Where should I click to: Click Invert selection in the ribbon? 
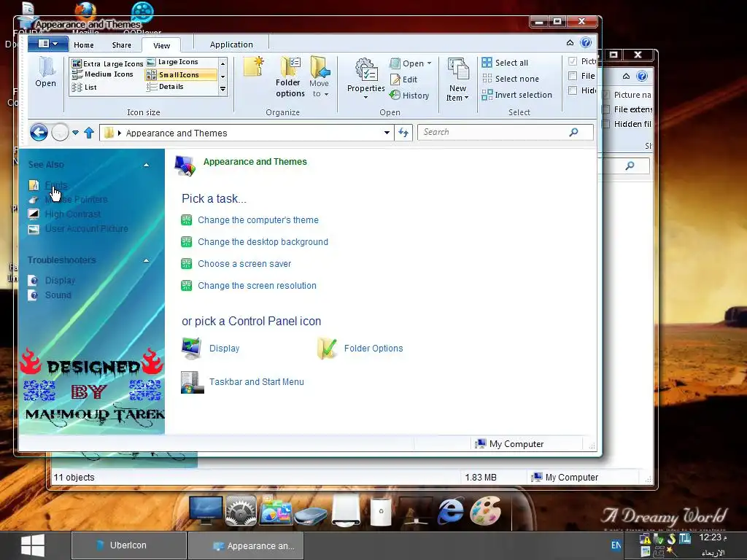click(x=517, y=95)
